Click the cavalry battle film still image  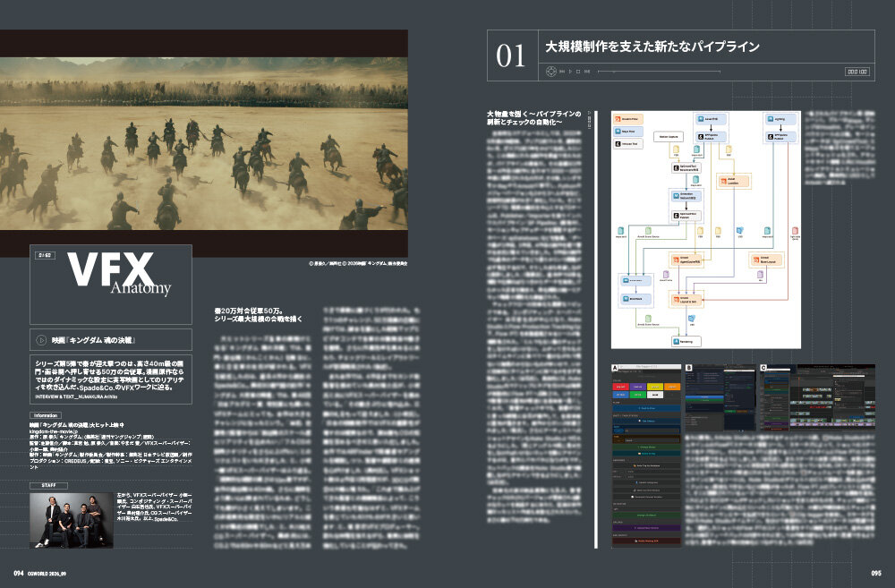204,143
